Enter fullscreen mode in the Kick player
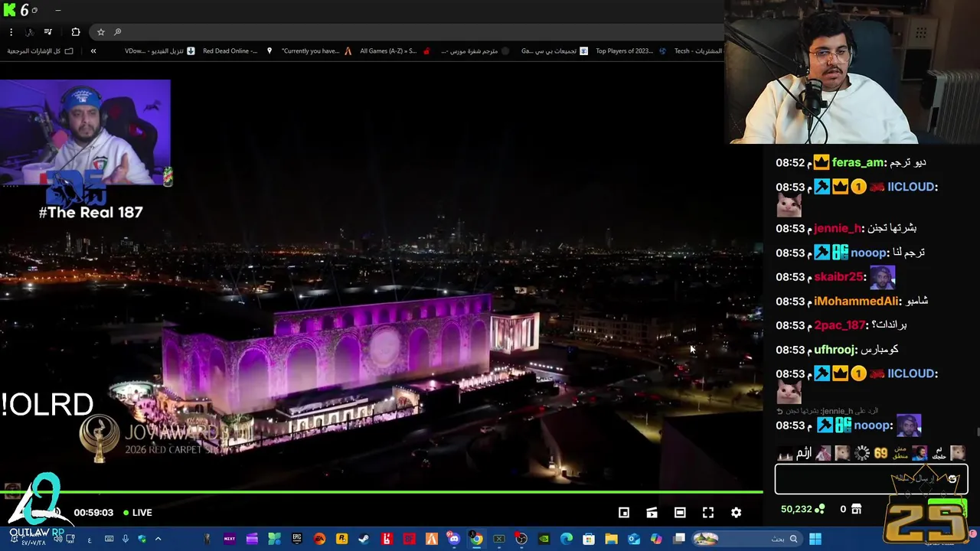The height and width of the screenshot is (551, 980). pos(708,513)
